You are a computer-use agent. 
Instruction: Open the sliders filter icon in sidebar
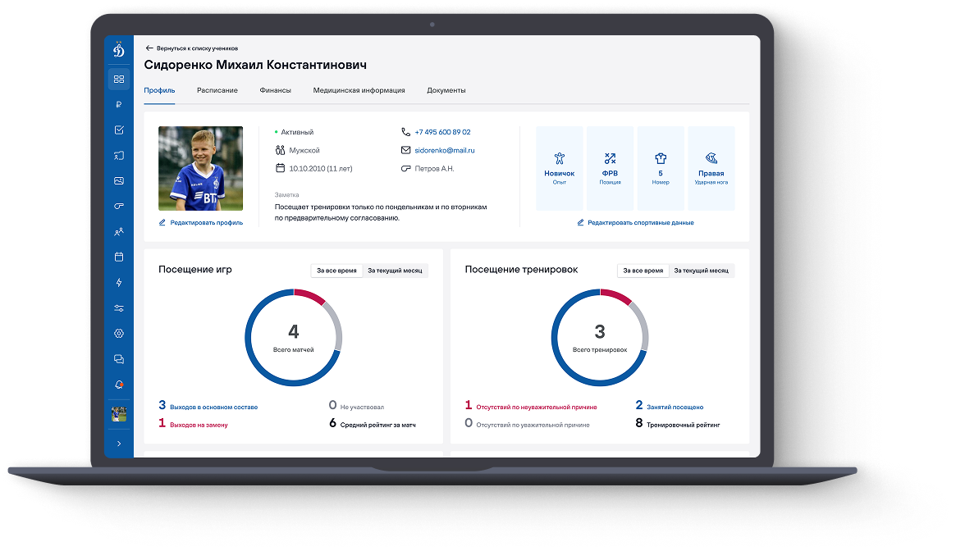[x=119, y=308]
